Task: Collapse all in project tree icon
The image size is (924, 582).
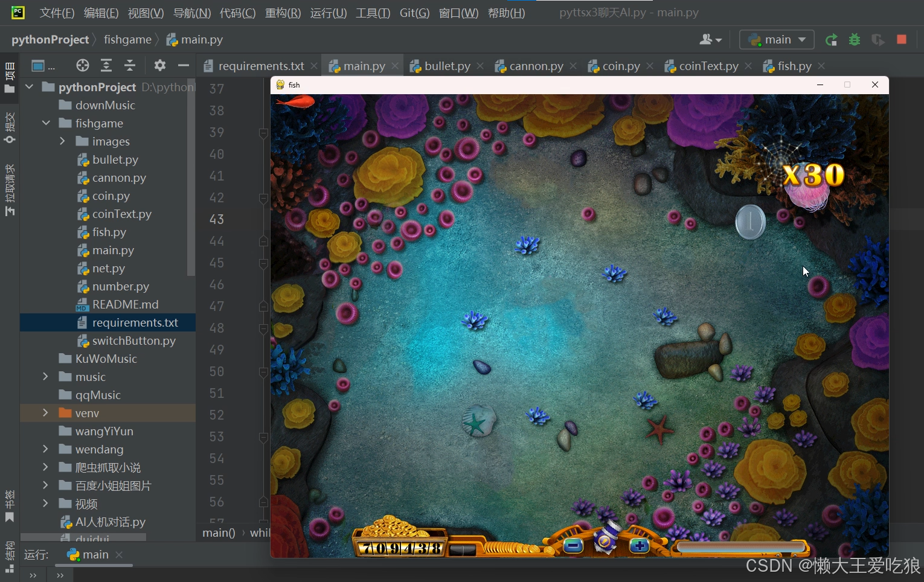Action: click(x=130, y=65)
